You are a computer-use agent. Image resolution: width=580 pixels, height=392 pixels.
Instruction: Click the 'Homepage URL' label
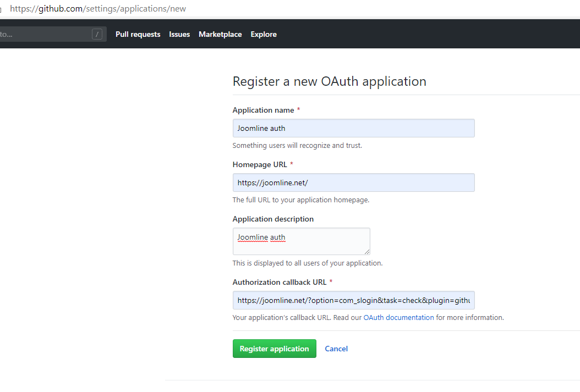point(260,164)
